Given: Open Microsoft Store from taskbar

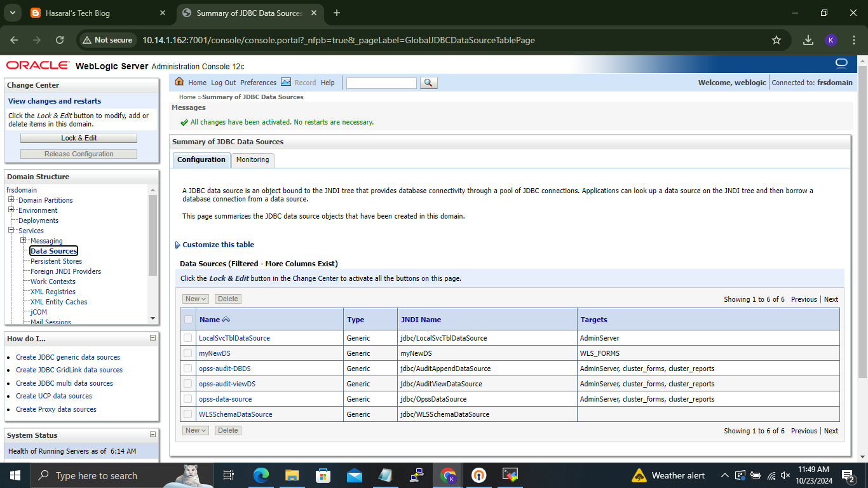Looking at the screenshot, I should tap(323, 475).
